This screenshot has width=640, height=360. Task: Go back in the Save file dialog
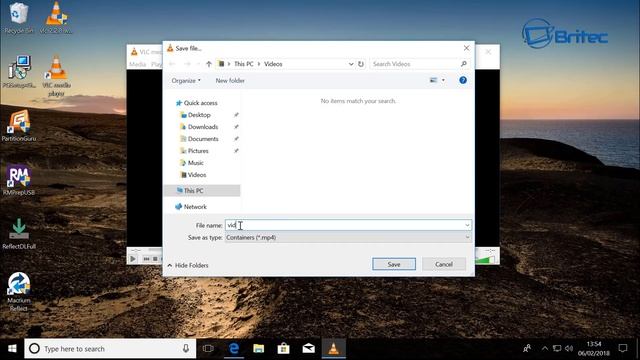click(x=172, y=64)
